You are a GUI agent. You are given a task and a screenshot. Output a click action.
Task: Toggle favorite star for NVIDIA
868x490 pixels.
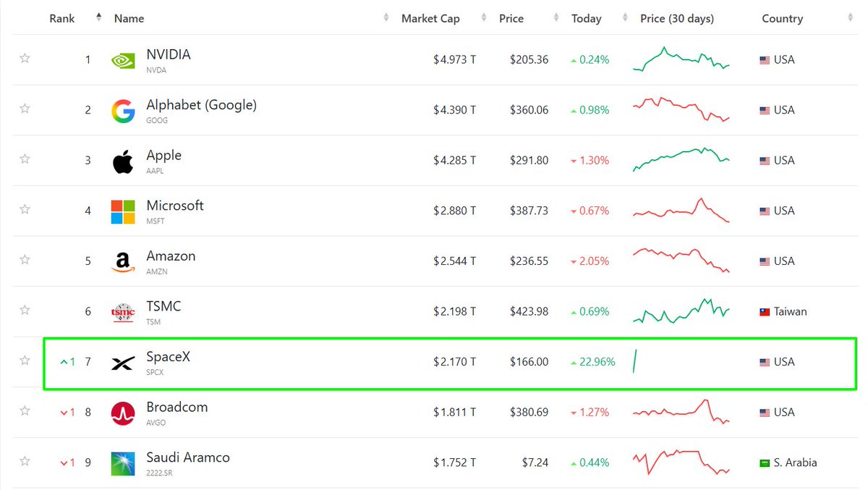pos(25,59)
